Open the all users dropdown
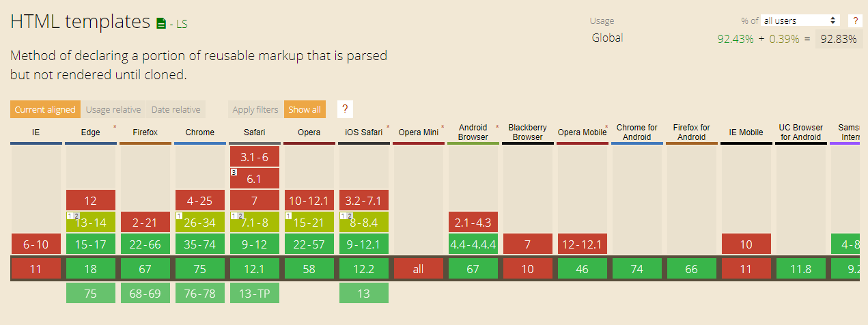The width and height of the screenshot is (868, 325). click(800, 20)
